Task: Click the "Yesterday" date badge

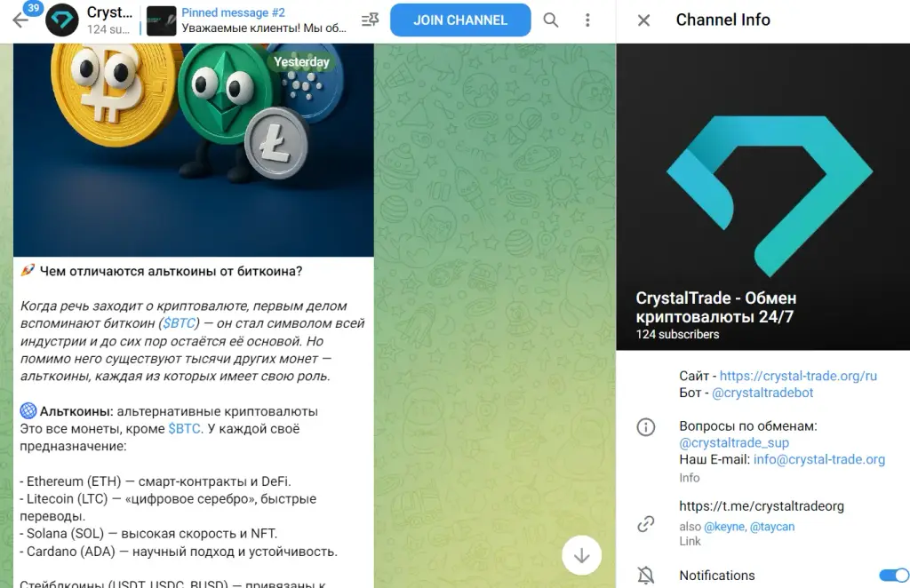Action: click(301, 62)
